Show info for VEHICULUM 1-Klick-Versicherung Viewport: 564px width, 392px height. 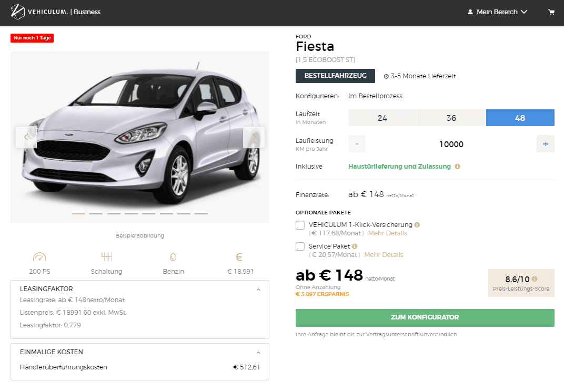(x=417, y=224)
